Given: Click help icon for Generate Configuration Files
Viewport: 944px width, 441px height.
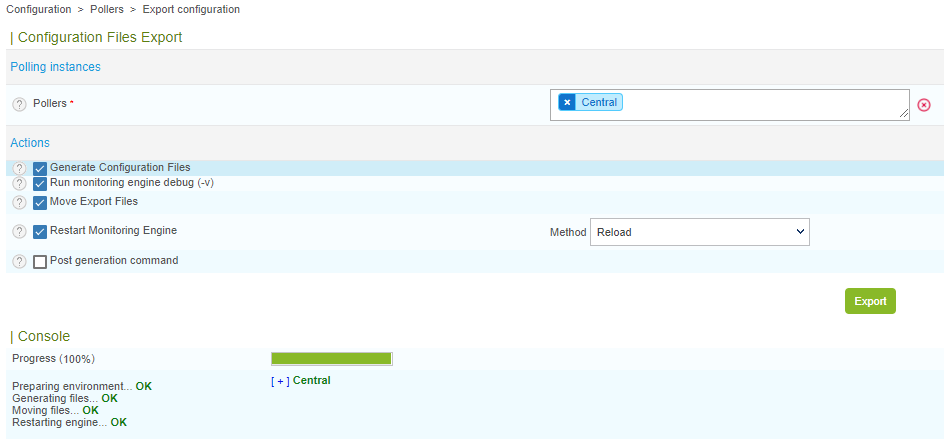Looking at the screenshot, I should [x=19, y=168].
